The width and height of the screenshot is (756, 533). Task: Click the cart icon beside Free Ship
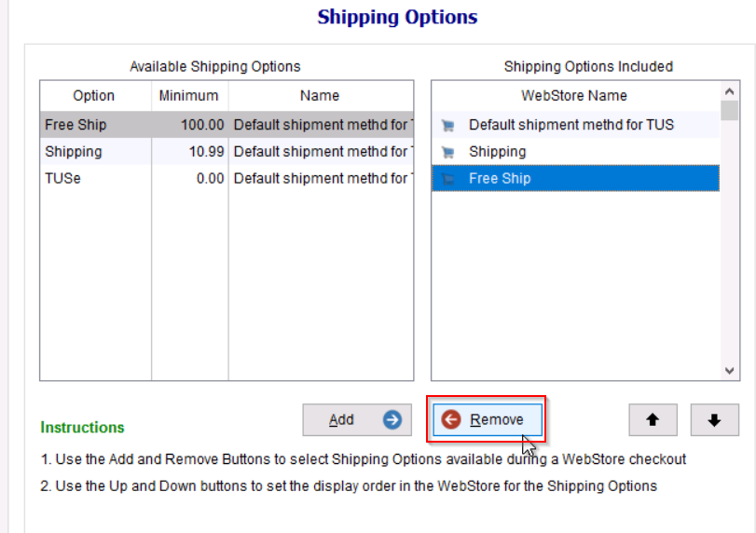click(447, 179)
